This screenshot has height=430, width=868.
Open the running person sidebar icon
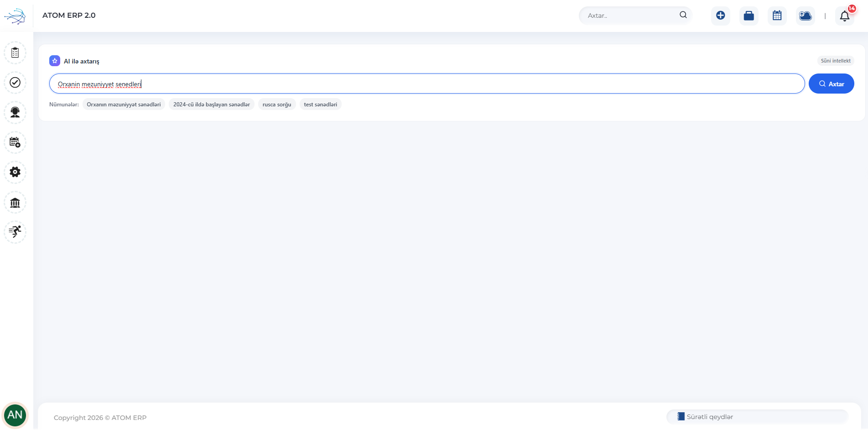[15, 232]
